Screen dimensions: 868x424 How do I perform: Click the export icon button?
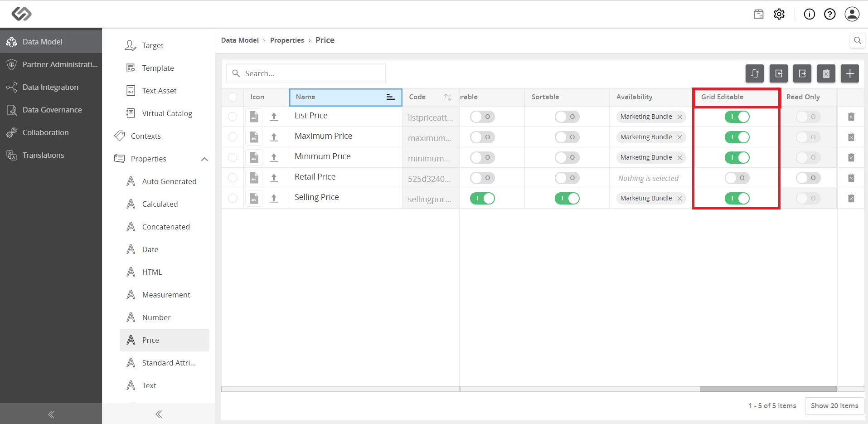(x=802, y=73)
